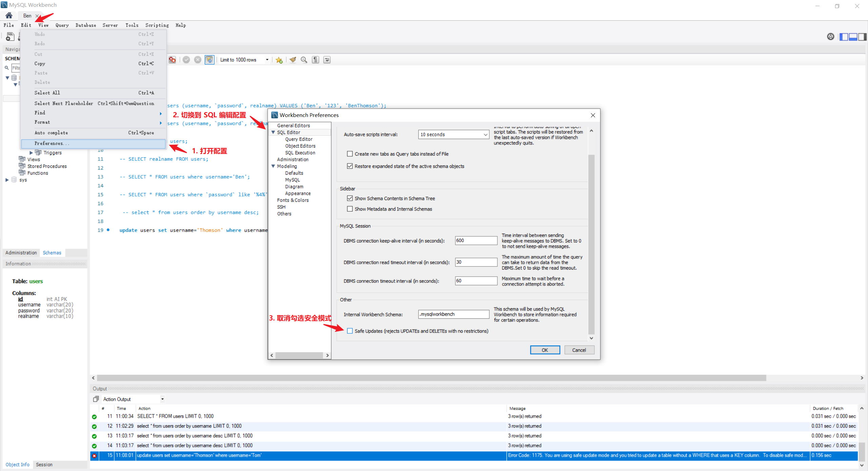Open the Object Info tab
The width and height of the screenshot is (868, 471).
pos(17,465)
